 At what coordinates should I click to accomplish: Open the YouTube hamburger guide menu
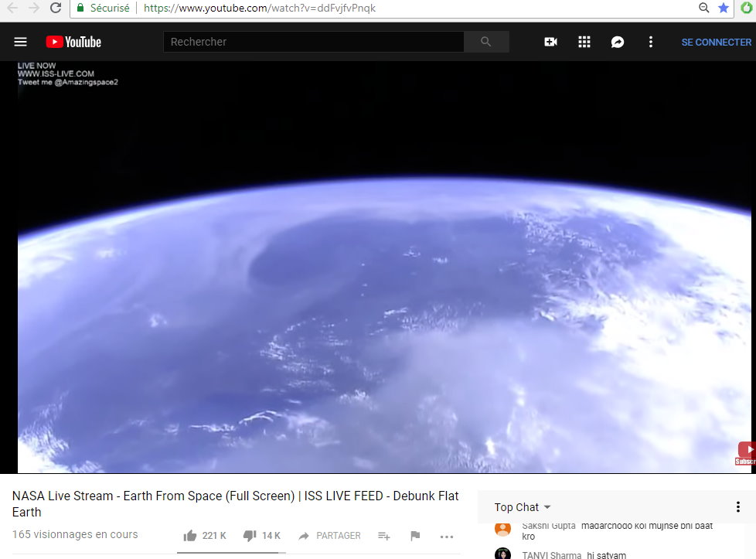[20, 42]
